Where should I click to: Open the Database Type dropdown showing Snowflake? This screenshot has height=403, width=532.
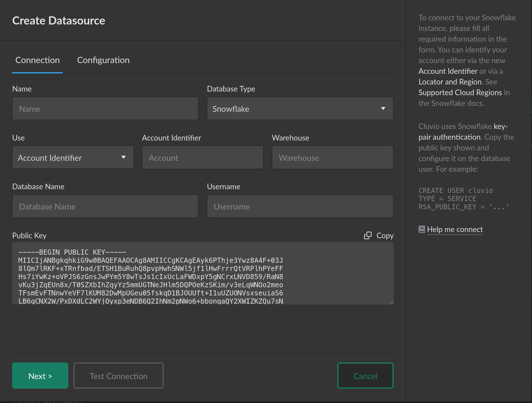(300, 109)
